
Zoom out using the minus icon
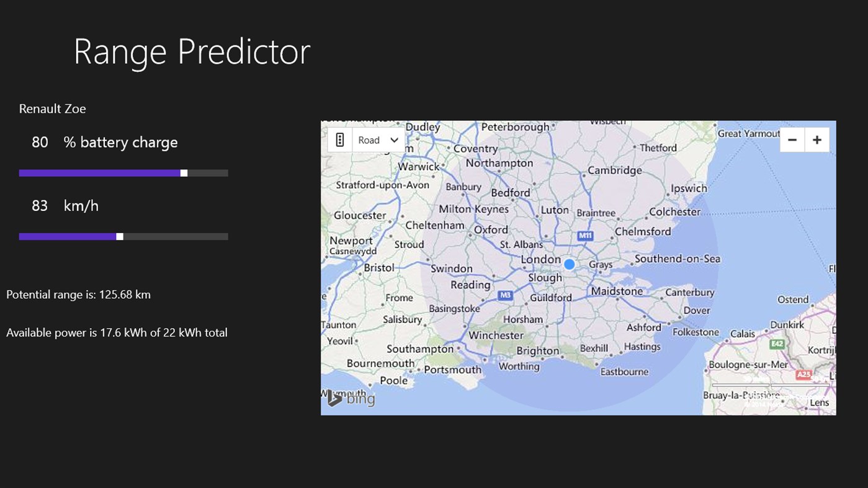(x=792, y=140)
